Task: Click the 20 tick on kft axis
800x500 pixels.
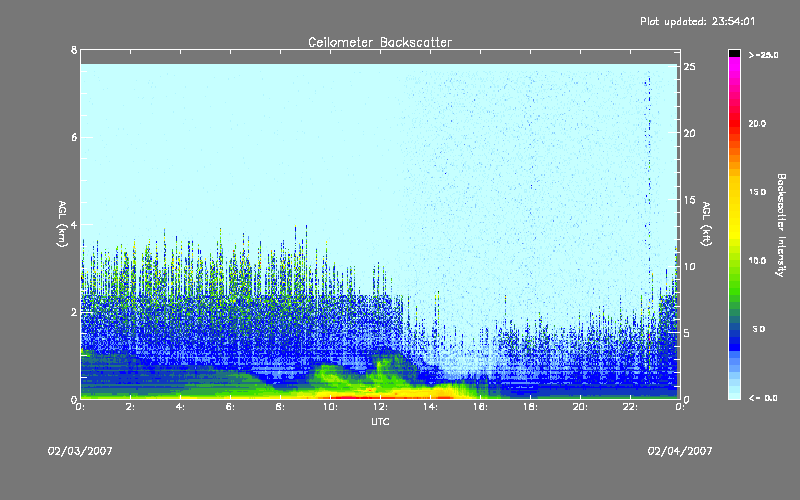Action: [690, 133]
